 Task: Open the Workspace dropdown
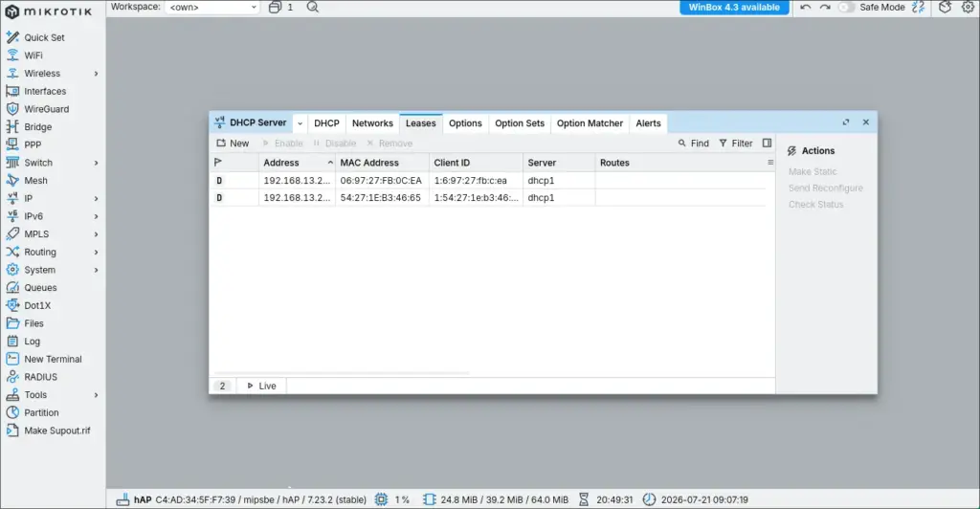[x=212, y=8]
